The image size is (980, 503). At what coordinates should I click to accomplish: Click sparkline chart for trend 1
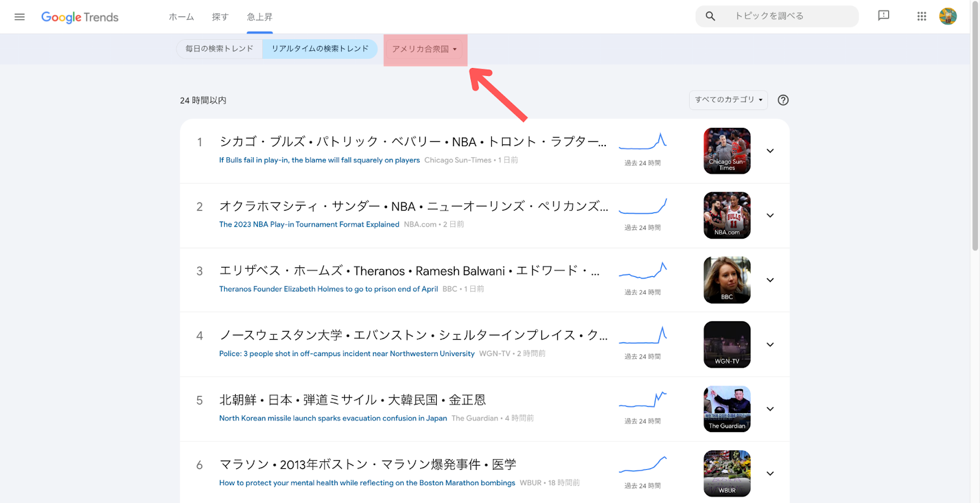point(643,141)
